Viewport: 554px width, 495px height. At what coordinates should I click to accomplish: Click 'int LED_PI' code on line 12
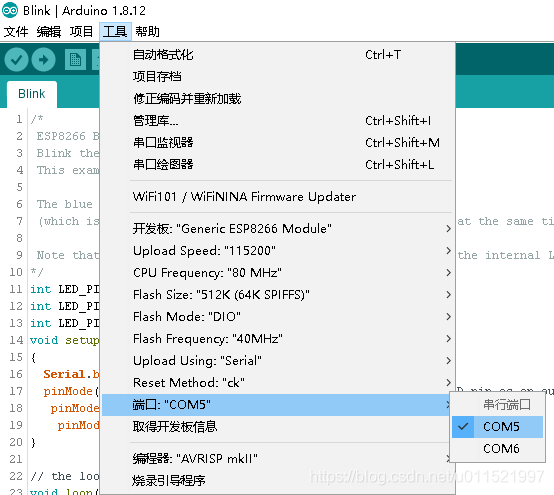(x=65, y=306)
